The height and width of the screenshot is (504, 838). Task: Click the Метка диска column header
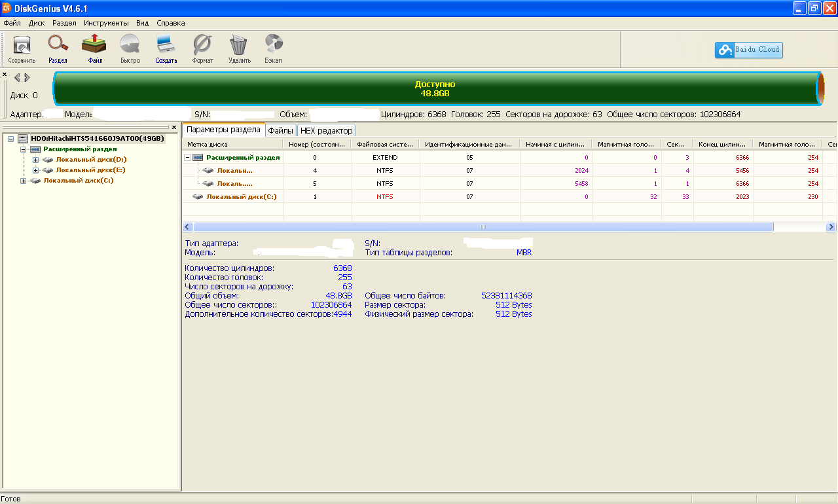tap(232, 144)
